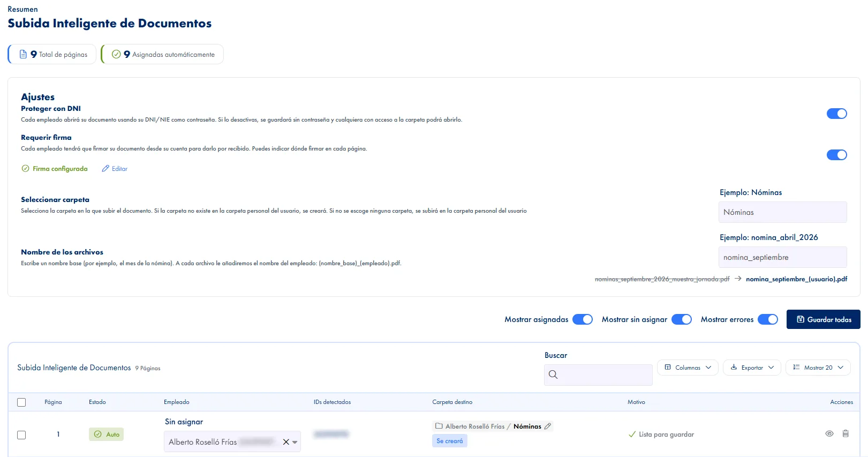Image resolution: width=868 pixels, height=457 pixels.
Task: Click the document icon beside Total de páginas
Action: click(23, 54)
